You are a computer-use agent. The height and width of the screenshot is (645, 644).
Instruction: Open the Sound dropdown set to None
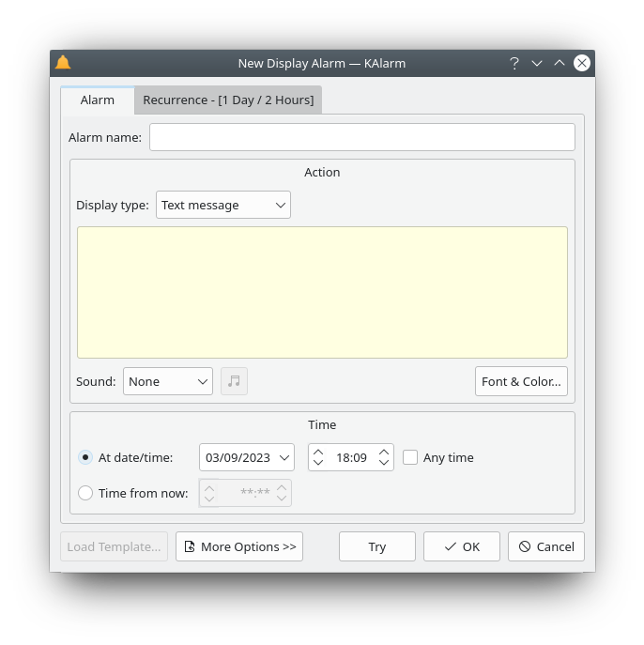pyautogui.click(x=168, y=381)
